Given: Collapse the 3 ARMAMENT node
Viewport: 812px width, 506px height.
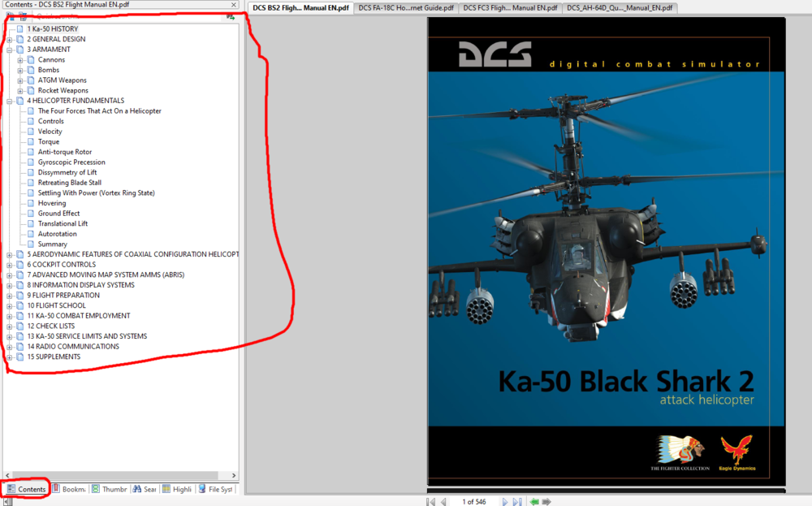Looking at the screenshot, I should 9,50.
